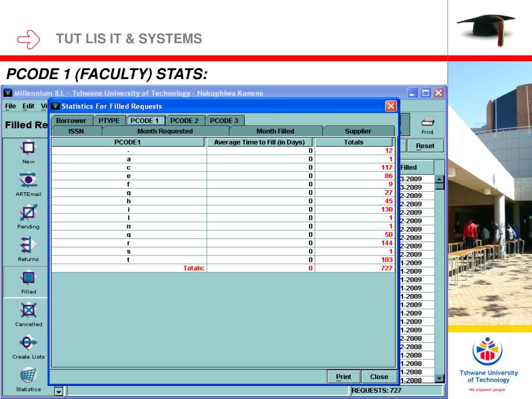Close the Statistics For Filled Requests dialog
Viewport: 532px width, 399px height.
391,106
